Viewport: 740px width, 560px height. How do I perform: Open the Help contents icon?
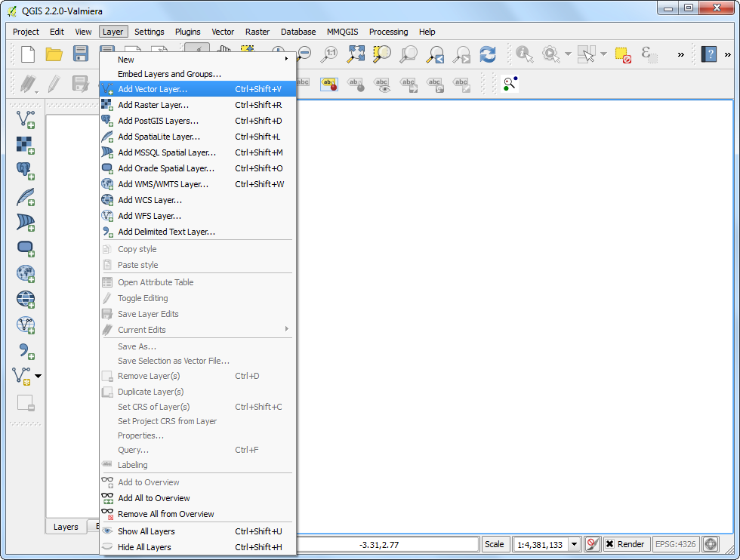(709, 54)
